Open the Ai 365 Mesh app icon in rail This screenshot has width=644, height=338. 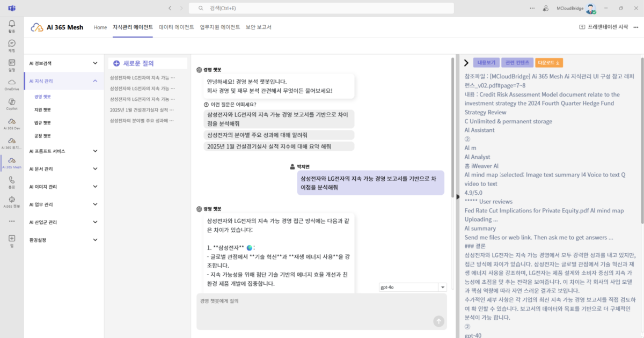pos(12,160)
